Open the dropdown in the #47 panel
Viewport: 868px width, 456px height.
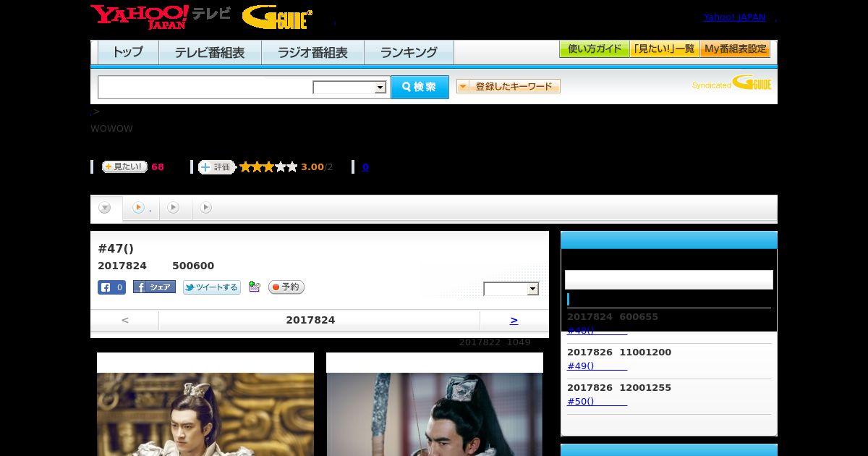[x=511, y=289]
